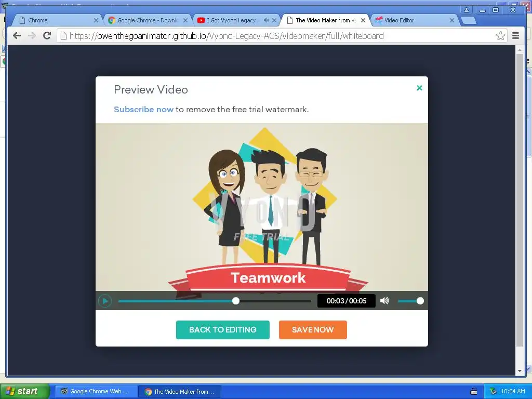The width and height of the screenshot is (532, 399).
Task: Click the 00:03 / 00:05 time display
Action: point(347,301)
